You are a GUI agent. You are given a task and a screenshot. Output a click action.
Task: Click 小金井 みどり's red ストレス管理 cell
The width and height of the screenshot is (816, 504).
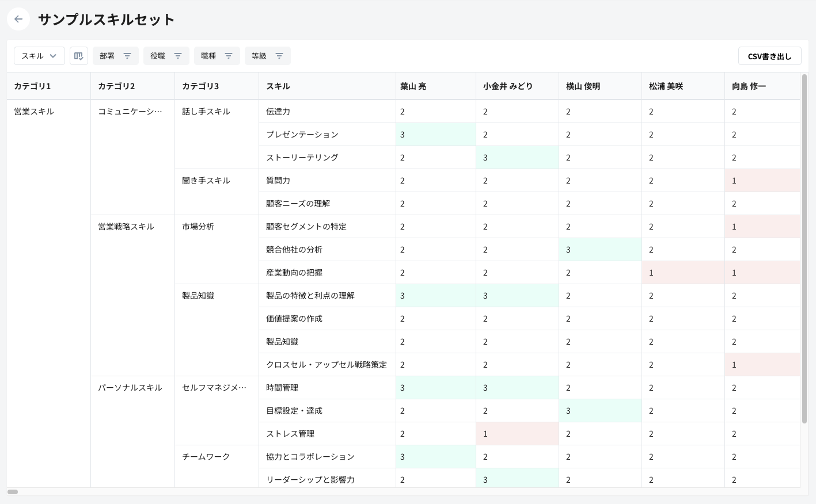tap(517, 434)
